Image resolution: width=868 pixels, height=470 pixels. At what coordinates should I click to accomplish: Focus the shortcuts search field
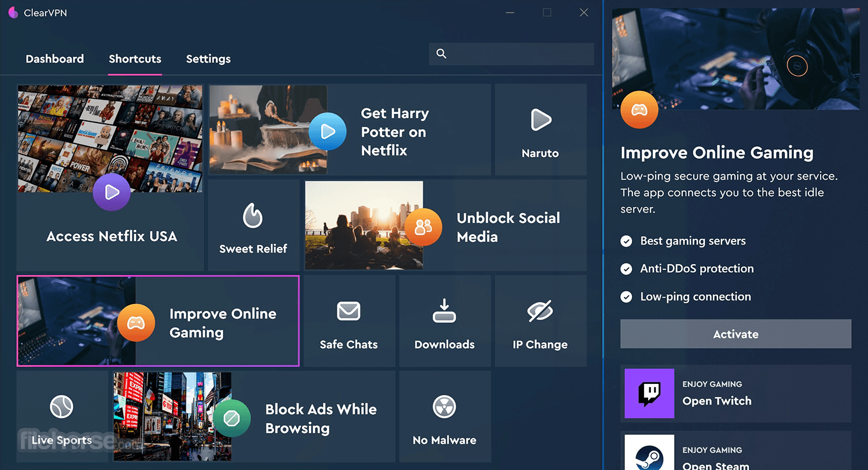(x=512, y=54)
